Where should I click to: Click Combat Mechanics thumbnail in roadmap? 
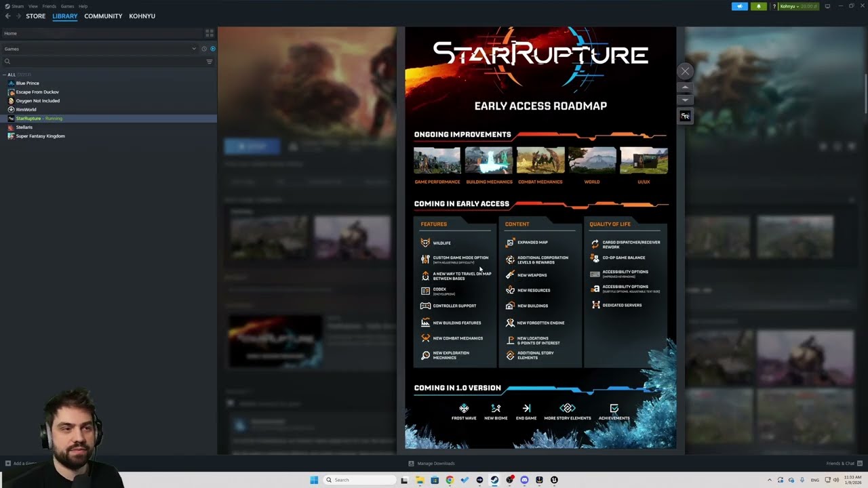pyautogui.click(x=540, y=161)
